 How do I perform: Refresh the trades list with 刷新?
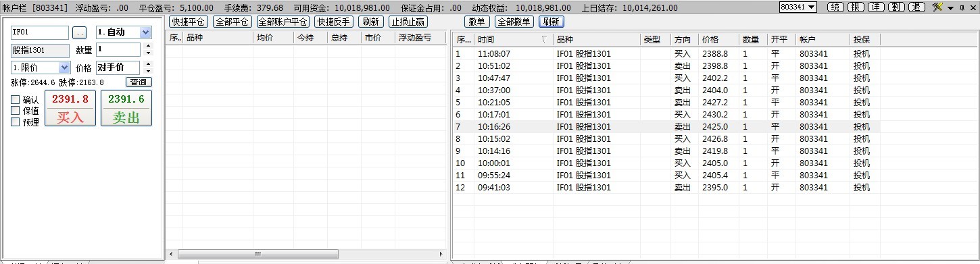pos(551,22)
